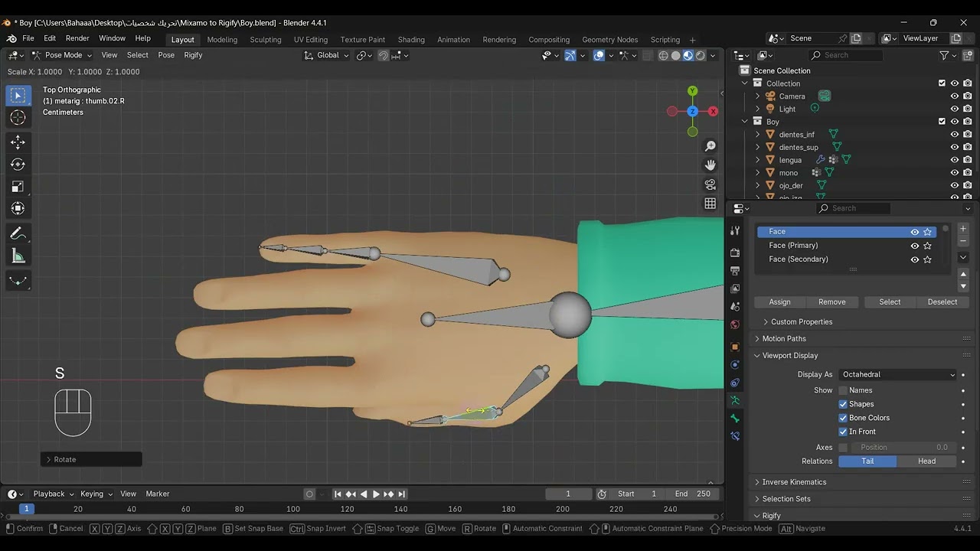Screen dimensions: 980x551
Task: Disable the In Front checkbox
Action: point(843,432)
